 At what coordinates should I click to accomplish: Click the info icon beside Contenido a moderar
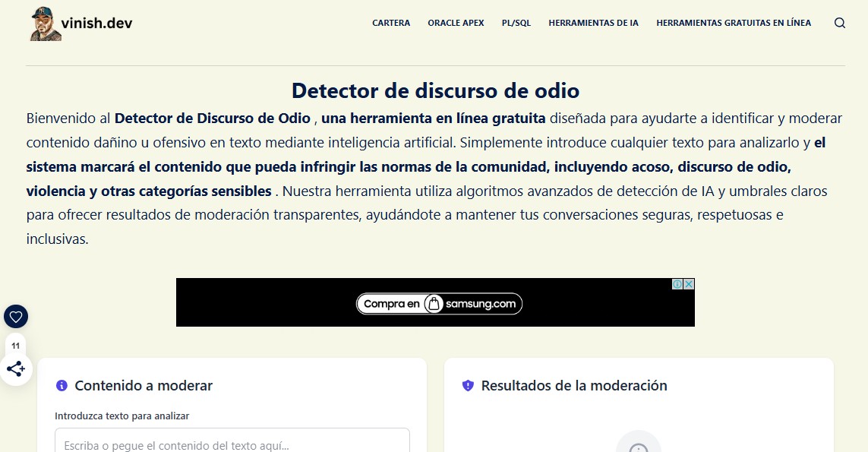tap(62, 386)
